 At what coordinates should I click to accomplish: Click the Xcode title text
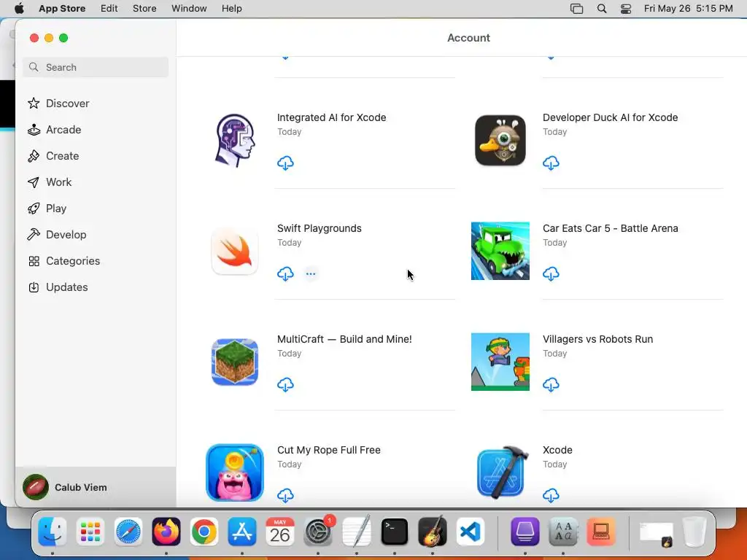click(x=557, y=450)
